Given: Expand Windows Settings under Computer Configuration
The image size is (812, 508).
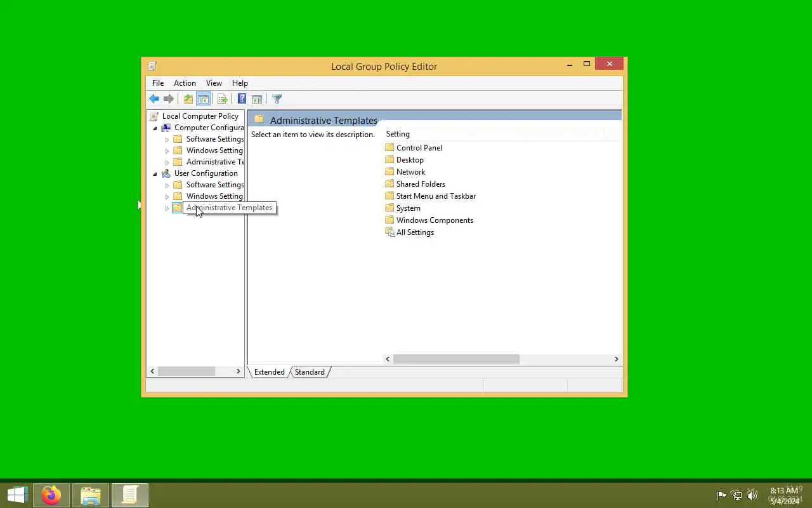Looking at the screenshot, I should click(x=167, y=151).
